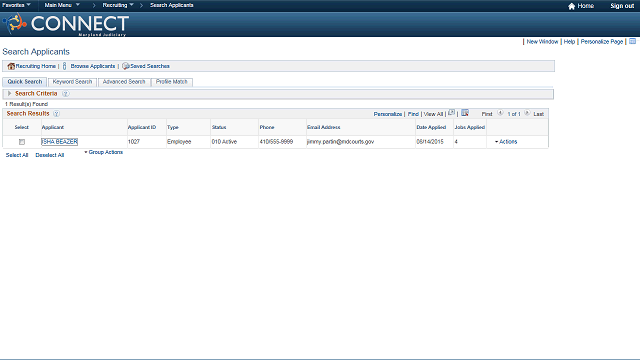Screen dimensions: 640x360
Task: Open the ISHA BEAZER applicant link
Action: (60, 142)
